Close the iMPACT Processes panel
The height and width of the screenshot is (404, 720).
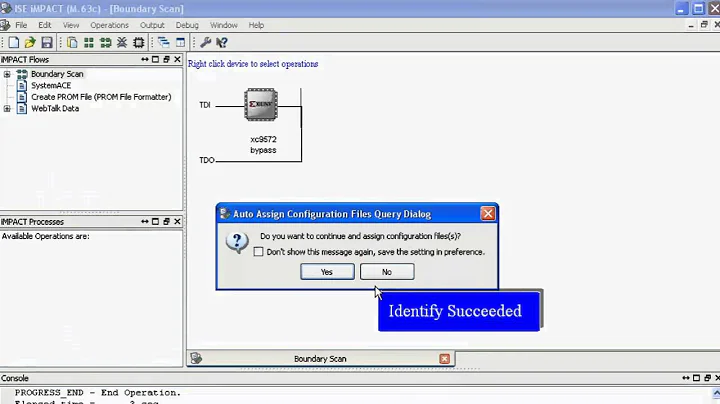[177, 221]
